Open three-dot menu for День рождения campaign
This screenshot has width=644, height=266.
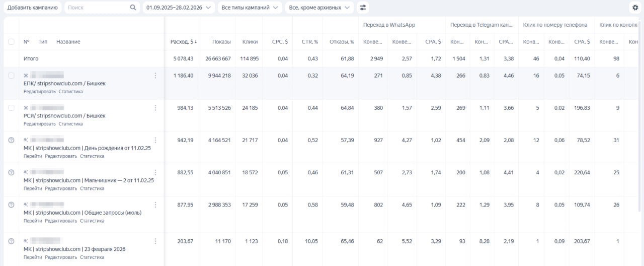[x=155, y=140]
